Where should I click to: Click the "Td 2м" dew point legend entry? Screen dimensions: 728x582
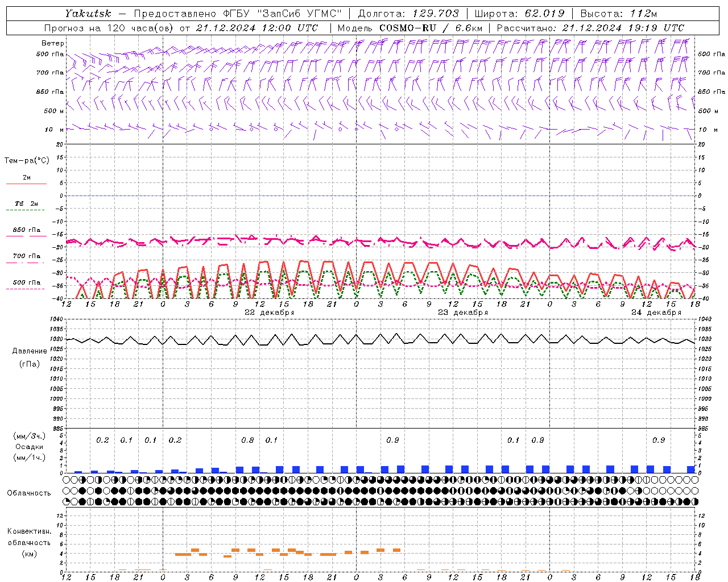(27, 203)
